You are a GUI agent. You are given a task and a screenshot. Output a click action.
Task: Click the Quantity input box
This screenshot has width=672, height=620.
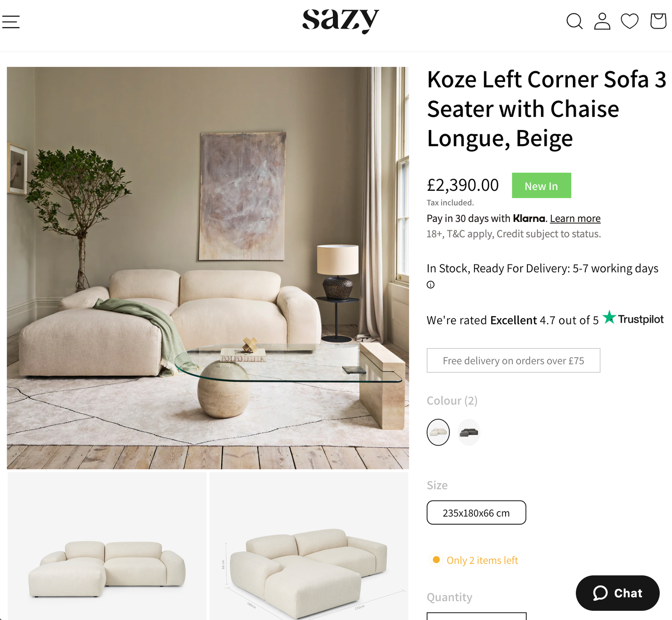477,616
